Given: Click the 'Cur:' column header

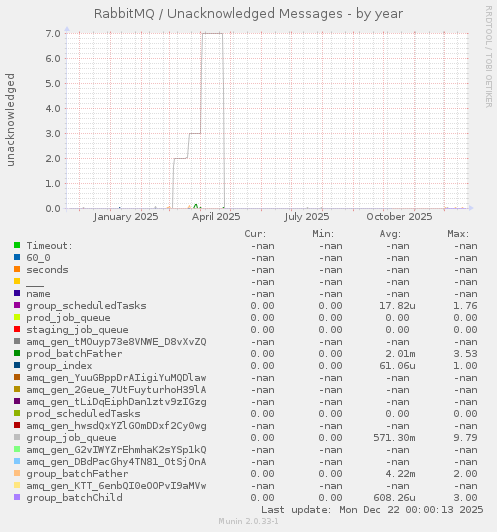Looking at the screenshot, I should pos(255,234).
